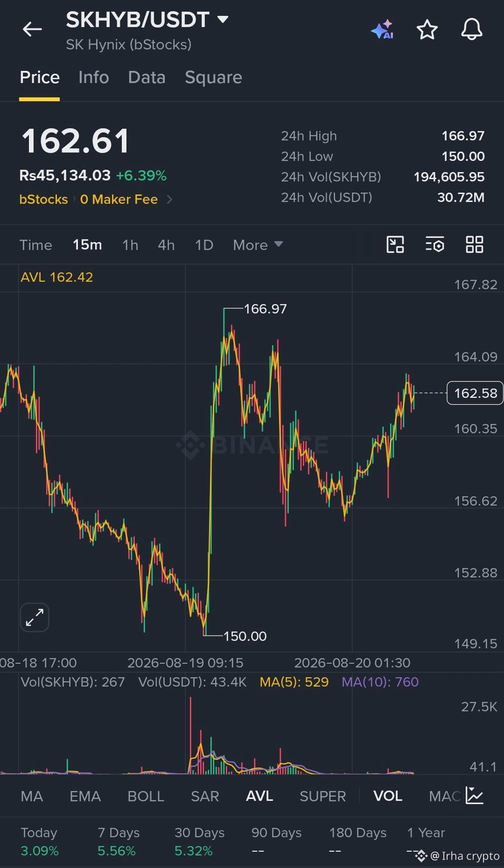Click the 24h Vol(SKHYB) value 194,605.95
The width and height of the screenshot is (504, 868).
(x=449, y=177)
